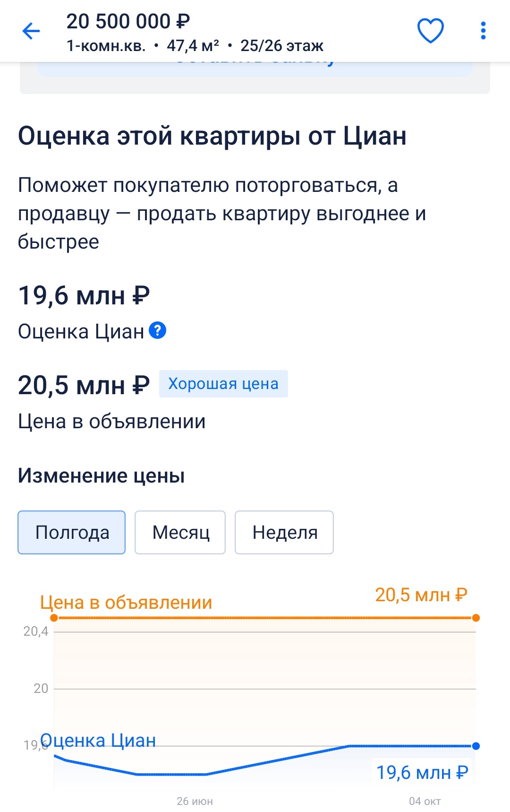Tap the 04 окт date label on chart

[425, 801]
